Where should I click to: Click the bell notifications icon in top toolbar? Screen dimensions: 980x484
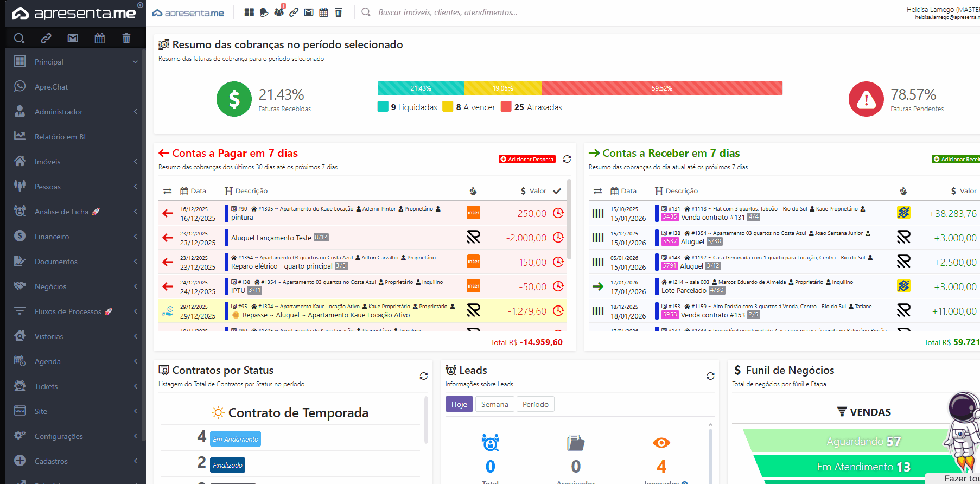(264, 12)
